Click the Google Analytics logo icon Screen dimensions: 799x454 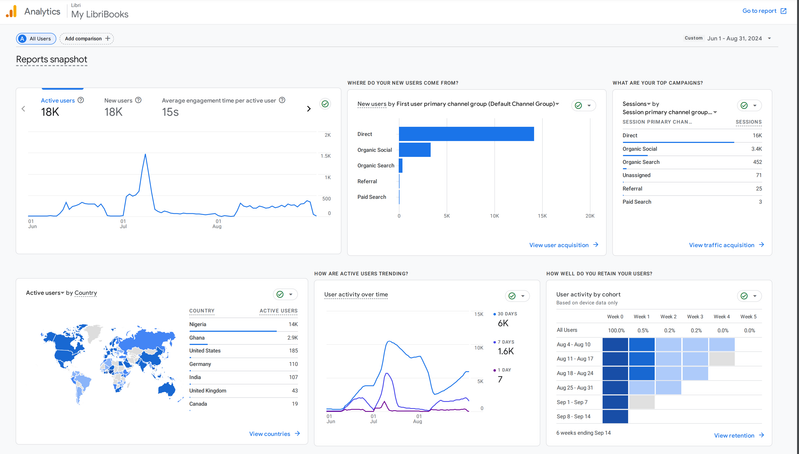(x=11, y=12)
